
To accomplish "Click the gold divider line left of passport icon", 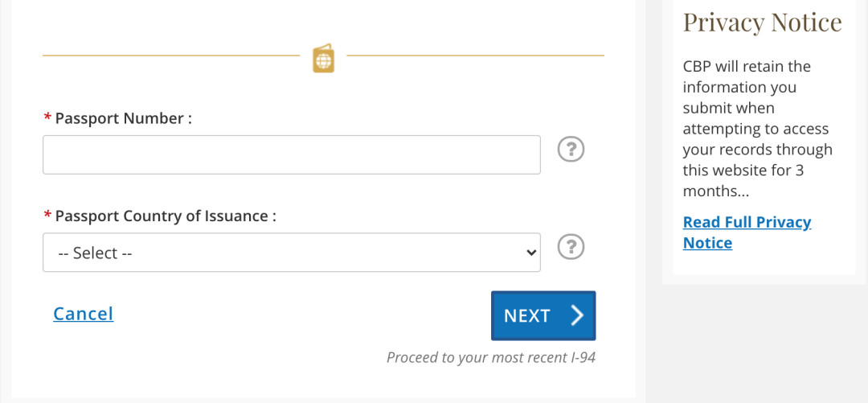I will coord(170,56).
